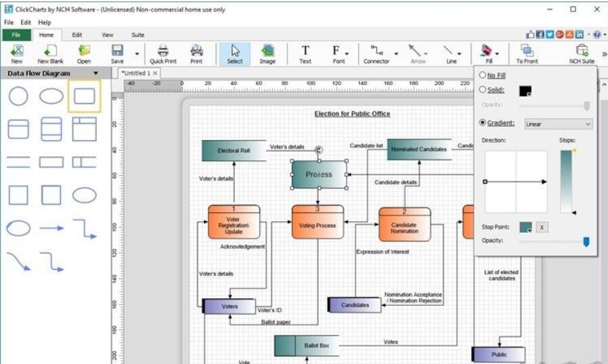
Task: Select the Candidate Nomination process node
Action: tap(404, 225)
